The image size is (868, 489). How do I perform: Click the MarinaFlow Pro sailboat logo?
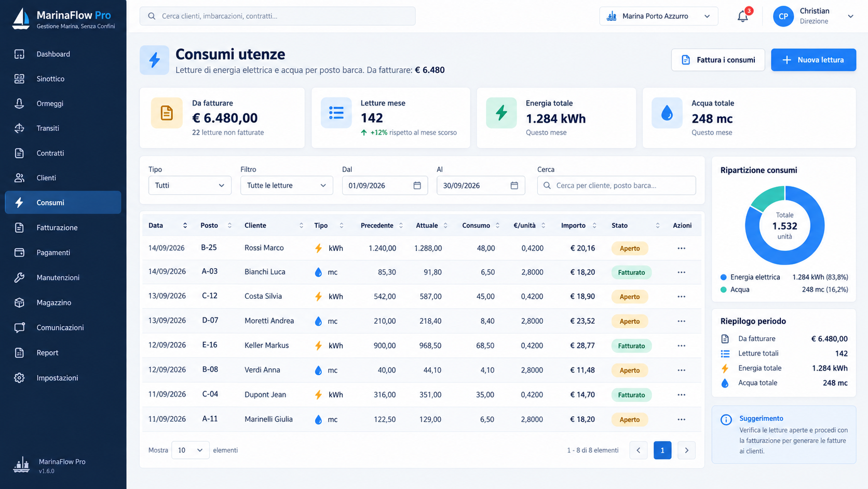click(21, 19)
